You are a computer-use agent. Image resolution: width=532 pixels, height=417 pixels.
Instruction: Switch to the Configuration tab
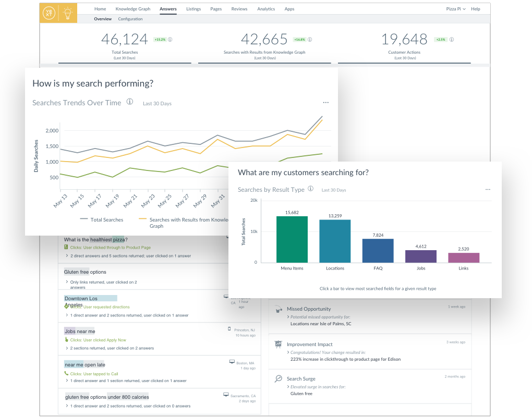tap(130, 19)
